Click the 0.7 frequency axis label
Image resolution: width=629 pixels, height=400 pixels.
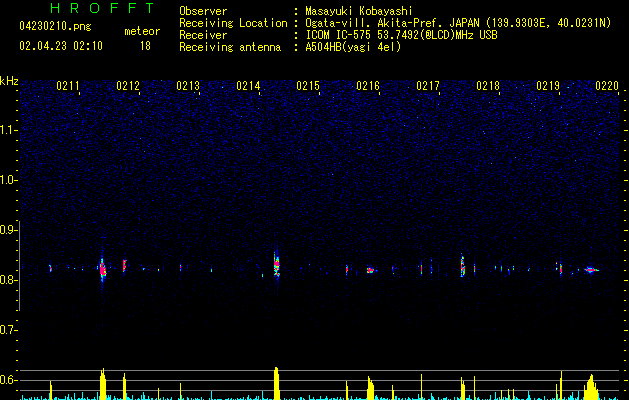pyautogui.click(x=9, y=330)
